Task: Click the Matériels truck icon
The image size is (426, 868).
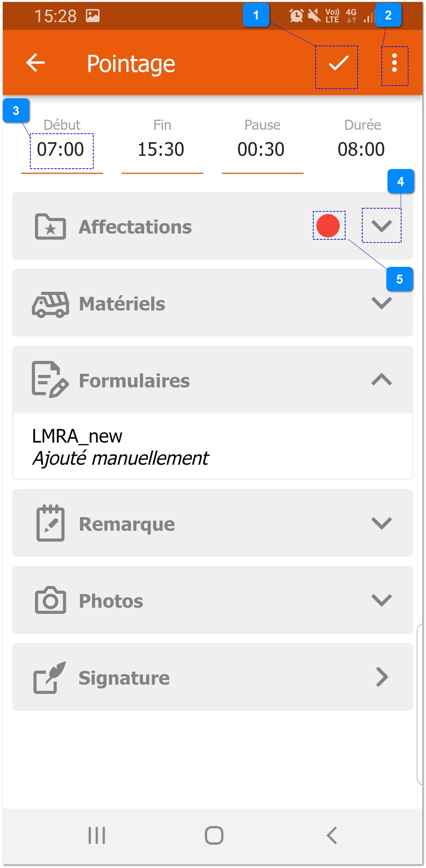Action: (x=51, y=304)
